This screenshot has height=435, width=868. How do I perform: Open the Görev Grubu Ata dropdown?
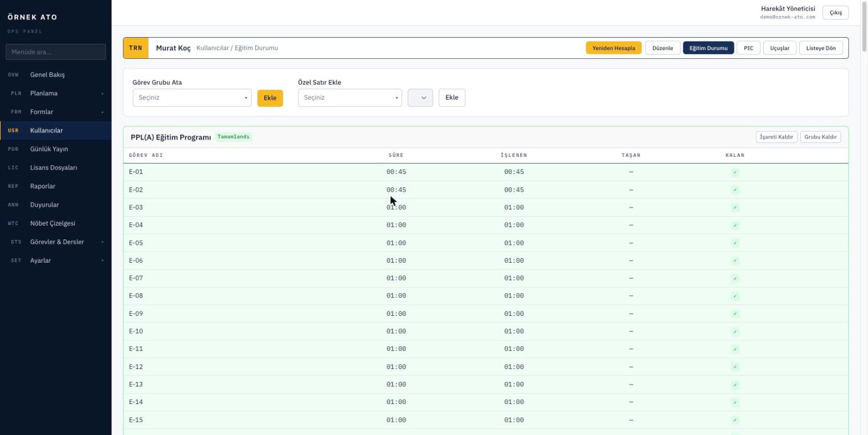pos(192,98)
